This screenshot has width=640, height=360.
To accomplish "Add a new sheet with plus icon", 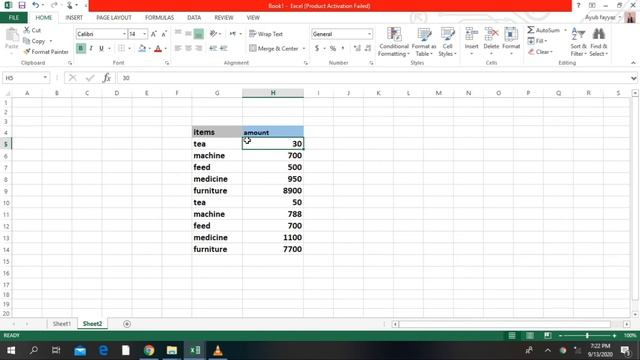I will click(x=127, y=324).
